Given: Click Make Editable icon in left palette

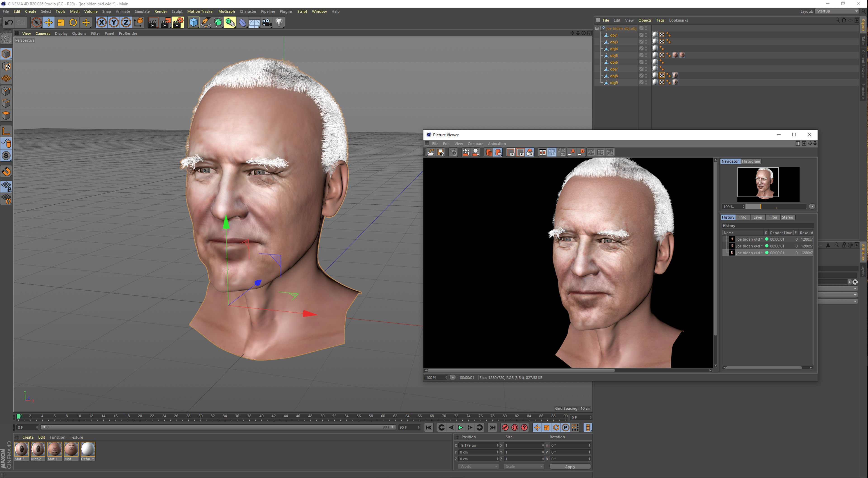Looking at the screenshot, I should click(6, 38).
